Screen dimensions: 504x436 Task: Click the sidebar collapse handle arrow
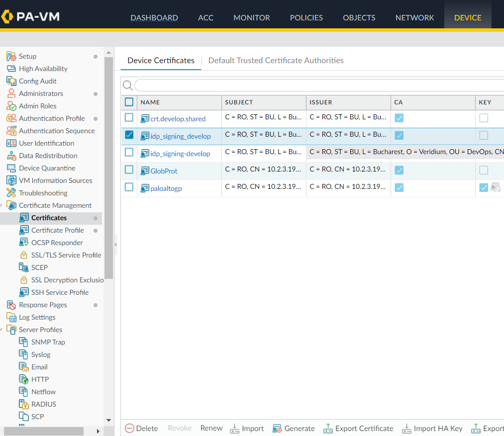click(115, 245)
